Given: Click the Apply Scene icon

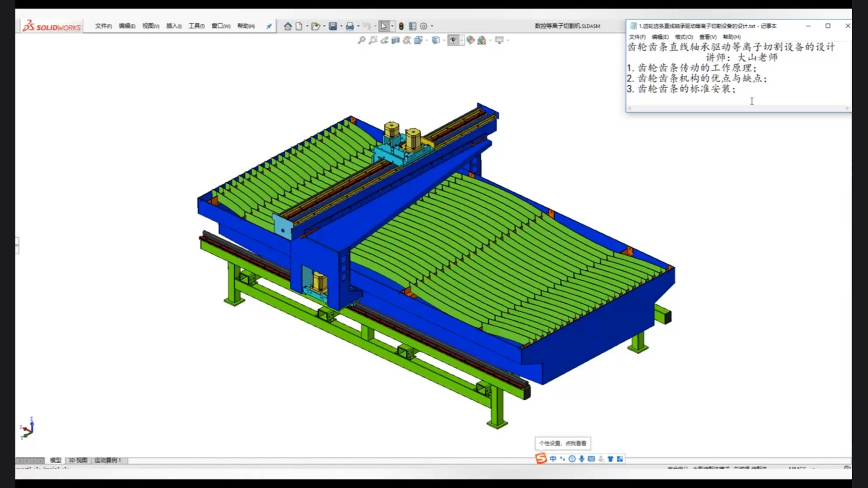Looking at the screenshot, I should [x=482, y=40].
